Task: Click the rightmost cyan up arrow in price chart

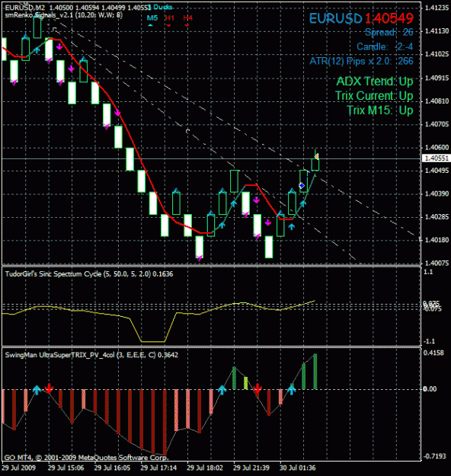Action: [x=302, y=203]
